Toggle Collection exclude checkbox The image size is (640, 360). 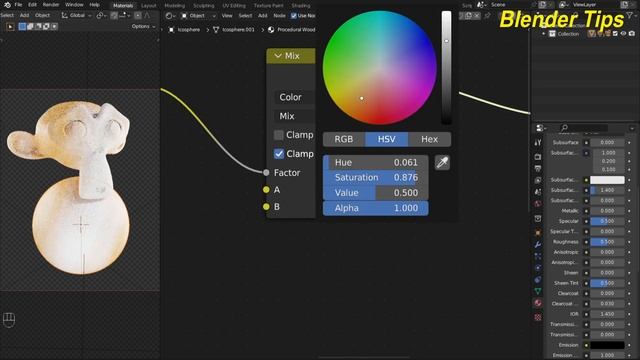(x=615, y=34)
